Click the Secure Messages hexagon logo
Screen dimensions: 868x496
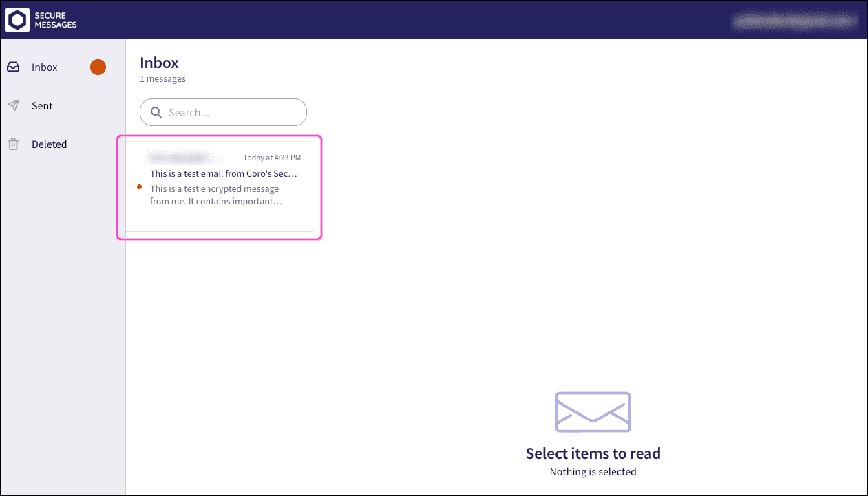point(15,19)
